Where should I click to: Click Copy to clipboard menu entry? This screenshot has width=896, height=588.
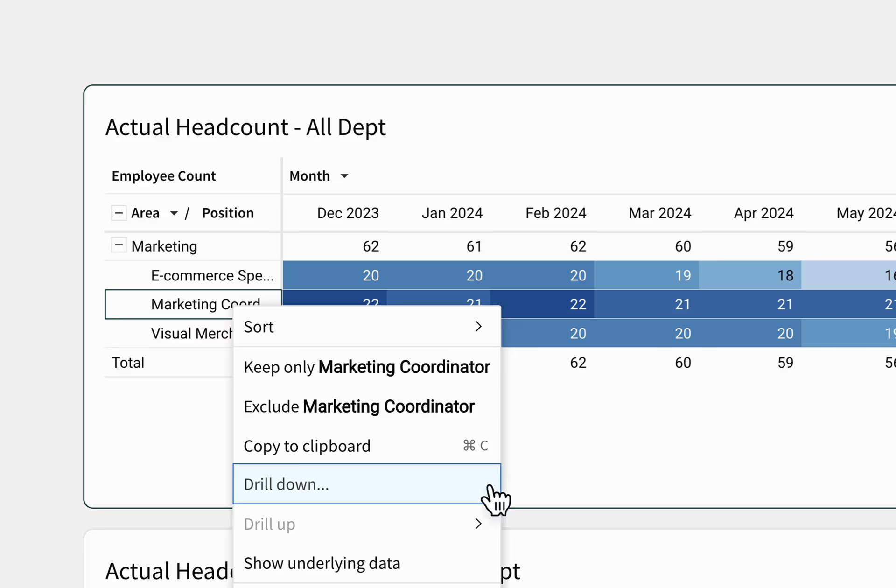pos(367,446)
